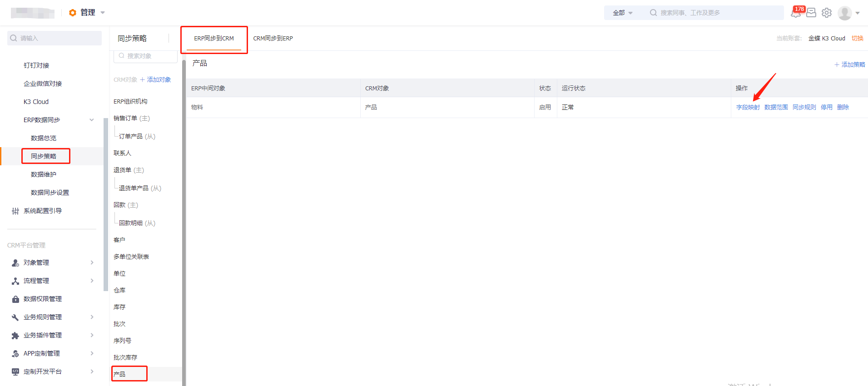
Task: Expand the 定制开发平台 chevron
Action: (92, 371)
